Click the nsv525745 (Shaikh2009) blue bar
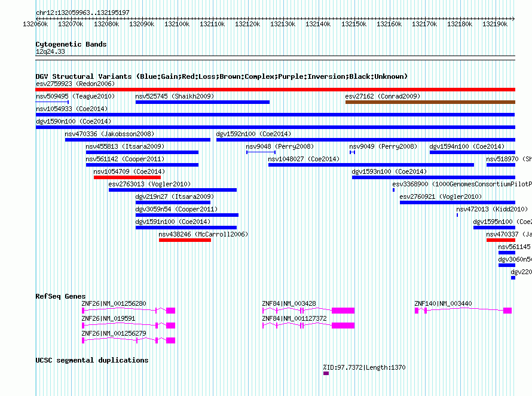The image size is (532, 396). [203, 102]
